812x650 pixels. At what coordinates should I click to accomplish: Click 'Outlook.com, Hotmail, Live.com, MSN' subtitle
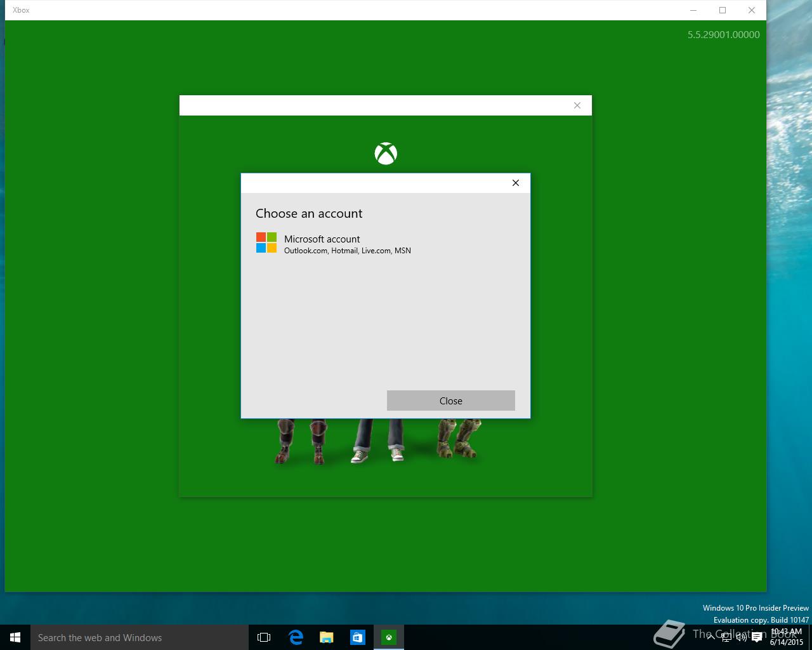pyautogui.click(x=348, y=251)
